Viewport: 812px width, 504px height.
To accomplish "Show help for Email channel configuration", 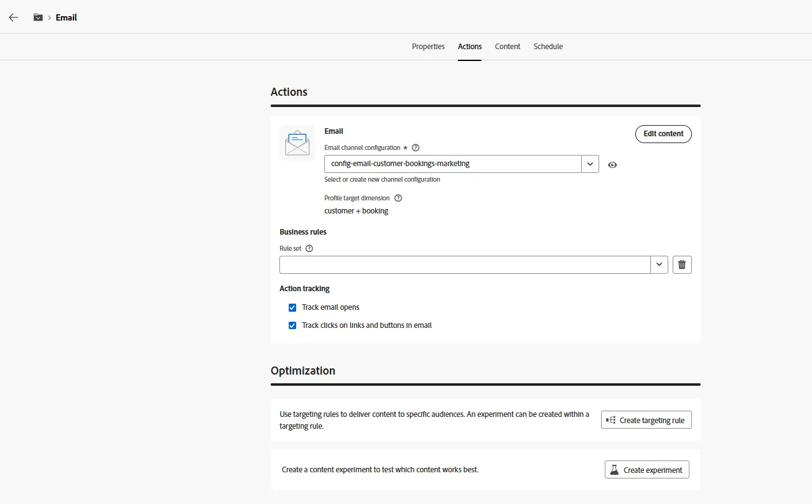I will pos(416,148).
